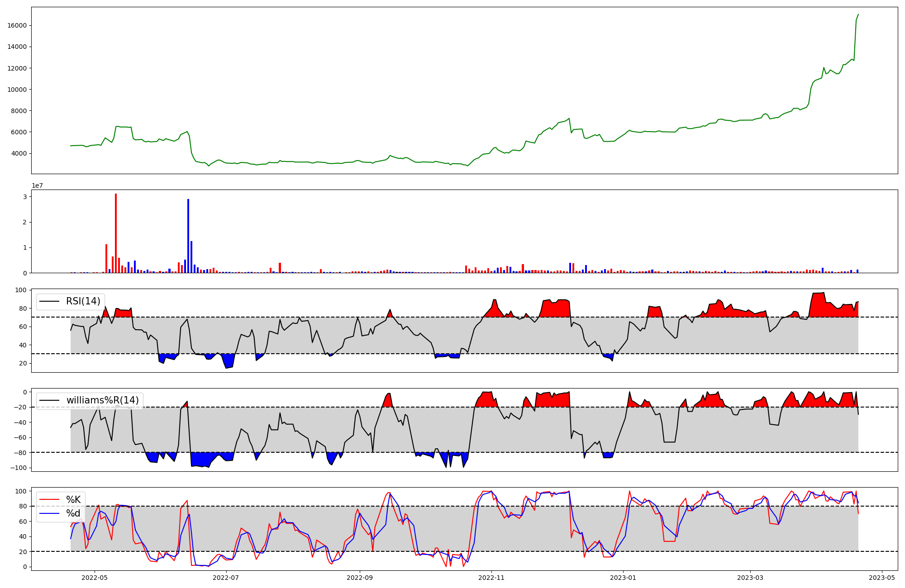Click the 2023-01 x-axis date label
Viewport: 905px width, 588px height.
pyautogui.click(x=623, y=578)
